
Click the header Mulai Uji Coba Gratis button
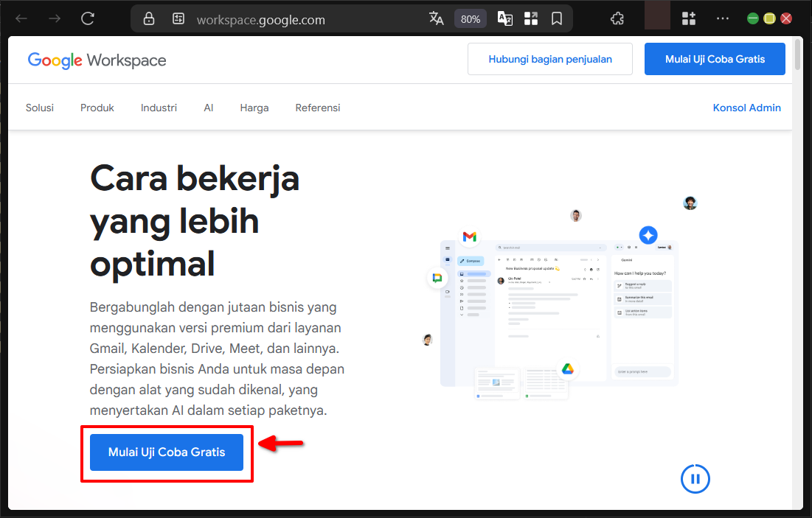(x=715, y=59)
